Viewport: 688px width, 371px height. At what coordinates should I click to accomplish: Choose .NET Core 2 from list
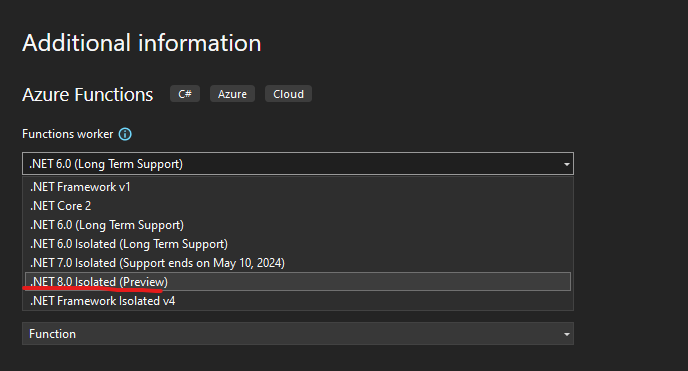pos(298,206)
